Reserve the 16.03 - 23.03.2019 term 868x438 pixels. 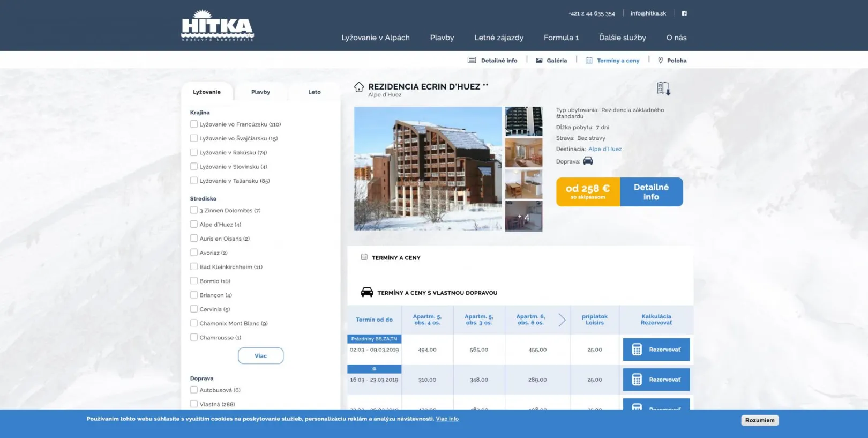656,380
